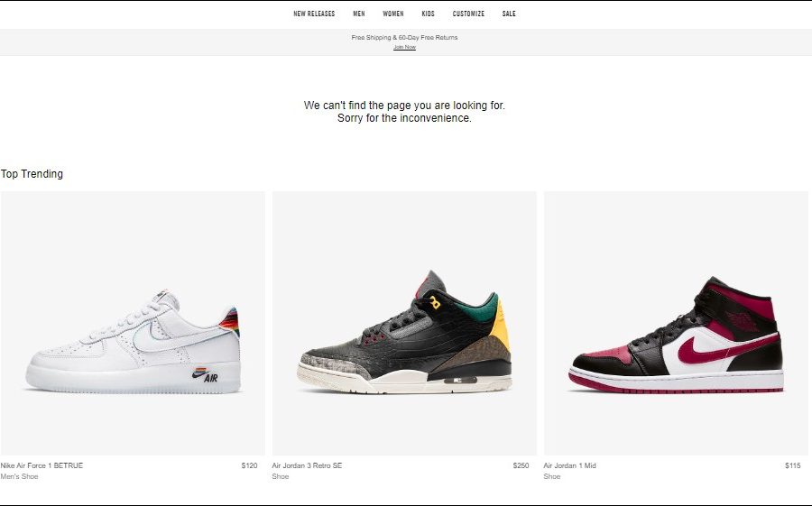Screen dimensions: 812x506
Task: Click the Shoe subtitle under Air Jordan 1 Mid
Action: pyautogui.click(x=552, y=476)
